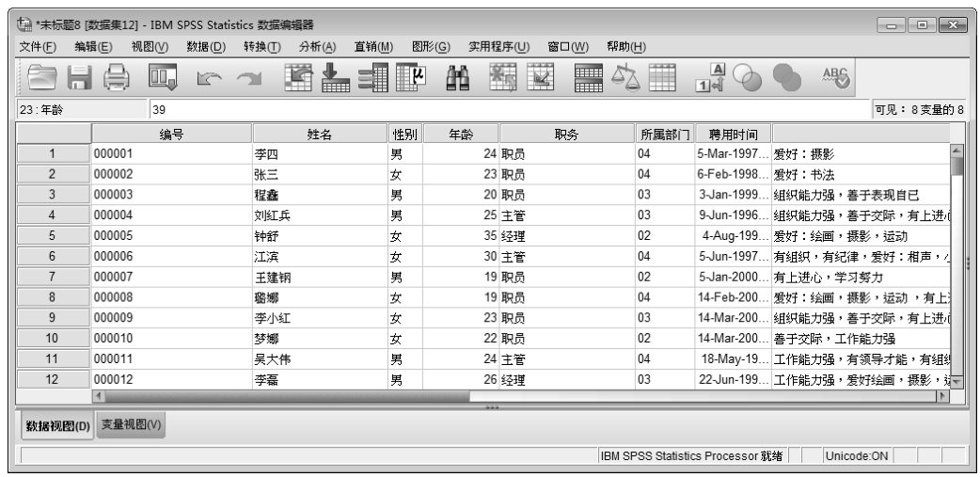
Task: Select row header number 12
Action: (x=53, y=379)
